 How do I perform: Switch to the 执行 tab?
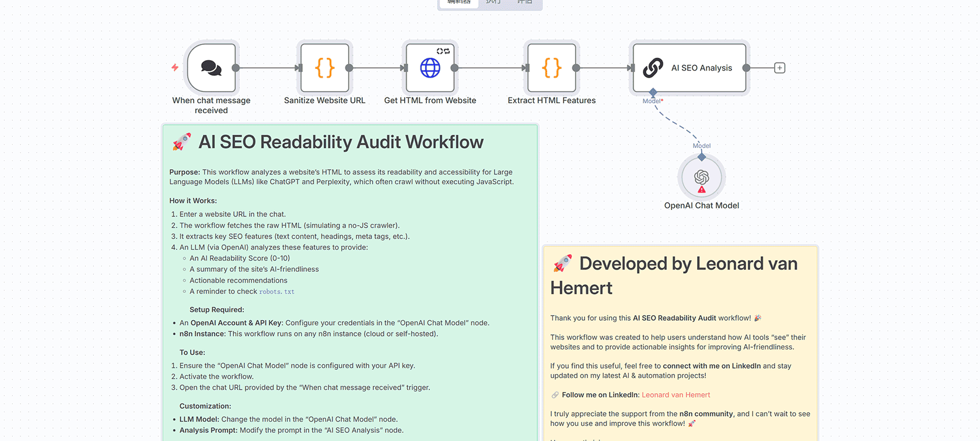(x=494, y=2)
